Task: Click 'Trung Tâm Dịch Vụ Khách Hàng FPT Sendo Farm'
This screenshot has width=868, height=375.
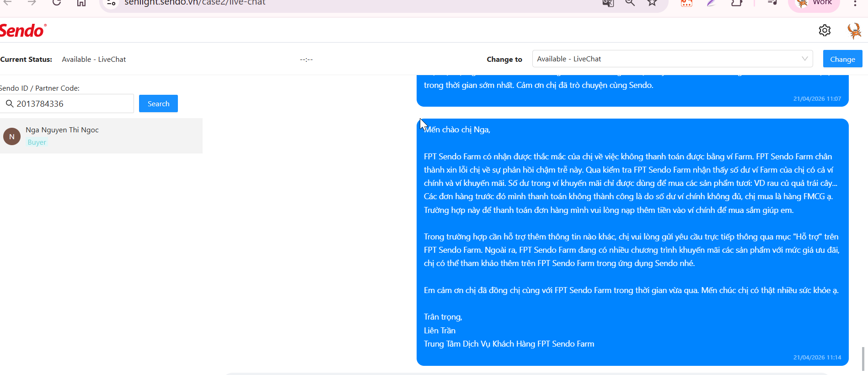Action: point(509,344)
